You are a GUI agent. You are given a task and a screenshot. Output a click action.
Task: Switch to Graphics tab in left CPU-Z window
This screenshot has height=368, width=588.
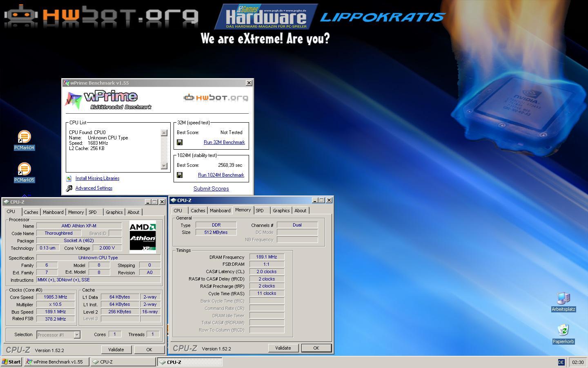[x=114, y=212]
